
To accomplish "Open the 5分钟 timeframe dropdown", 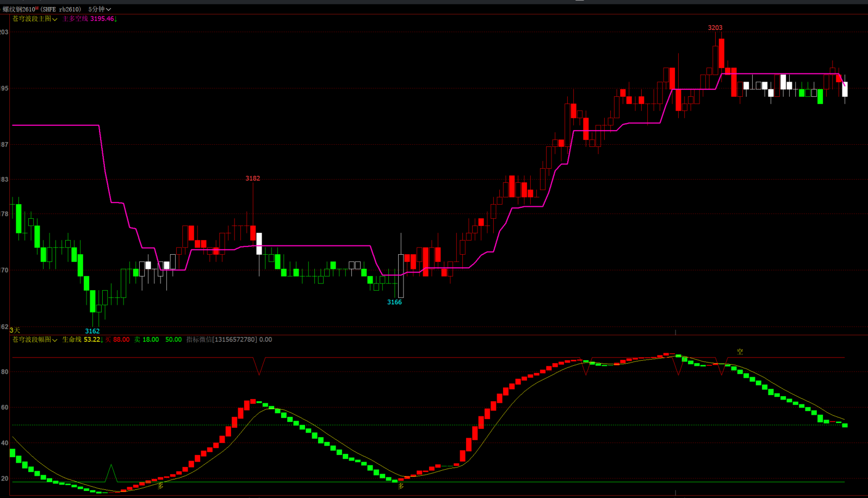I will tap(100, 9).
